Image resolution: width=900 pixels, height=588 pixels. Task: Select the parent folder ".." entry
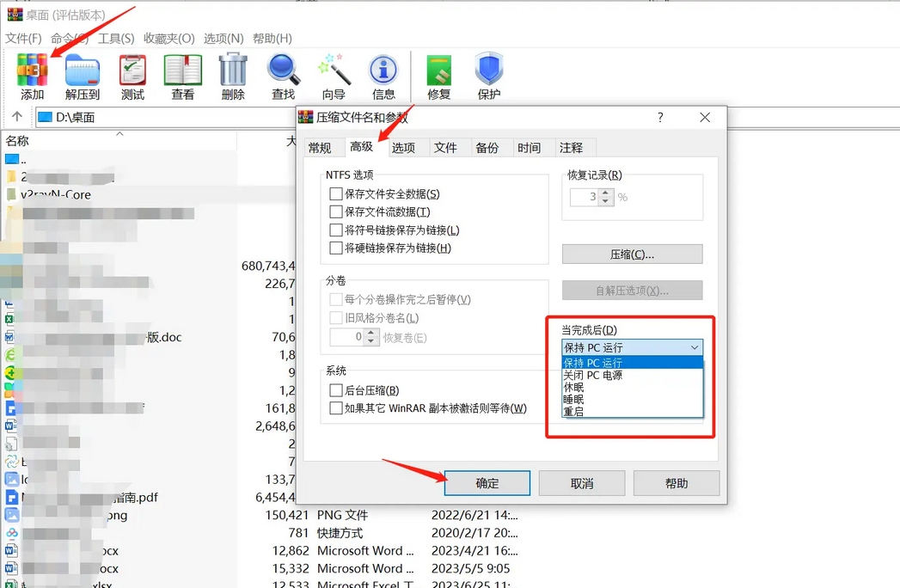(x=16, y=160)
